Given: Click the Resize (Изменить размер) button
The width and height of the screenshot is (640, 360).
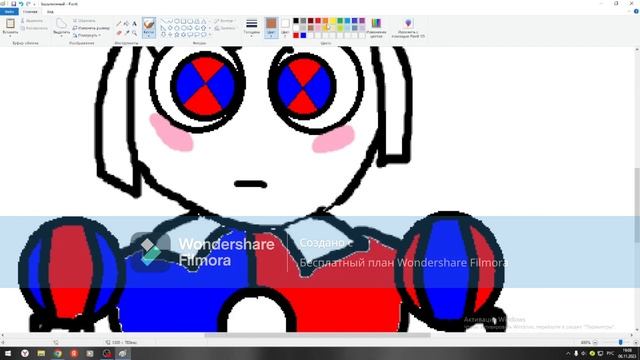Looking at the screenshot, I should coord(91,28).
